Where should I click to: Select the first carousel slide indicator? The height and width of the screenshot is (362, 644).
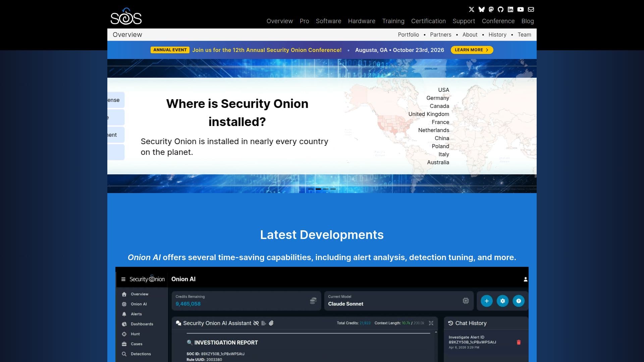point(311,189)
